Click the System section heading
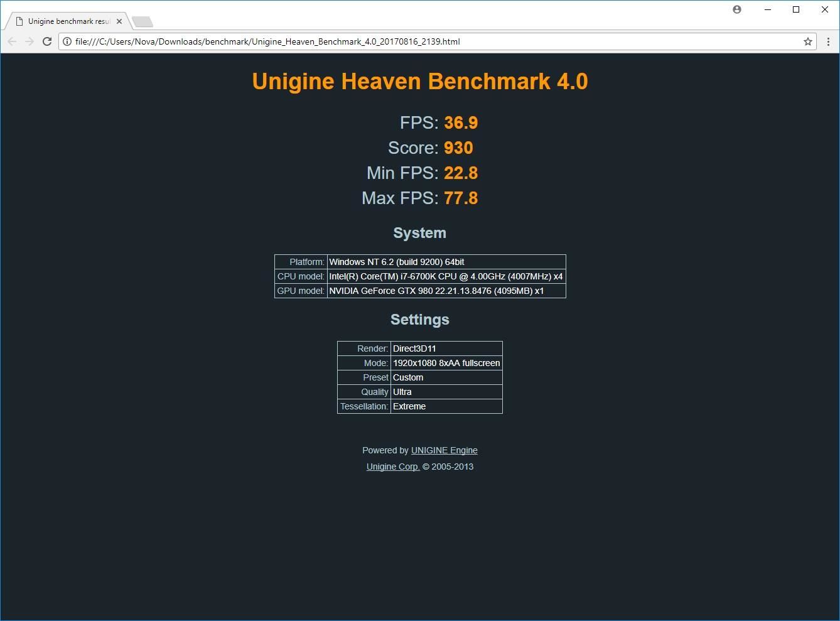This screenshot has width=840, height=621. pos(420,233)
